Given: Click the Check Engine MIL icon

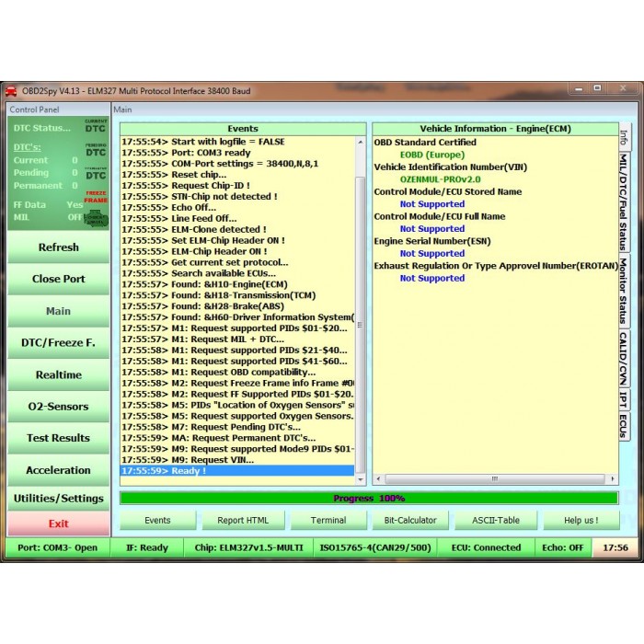Looking at the screenshot, I should point(96,218).
